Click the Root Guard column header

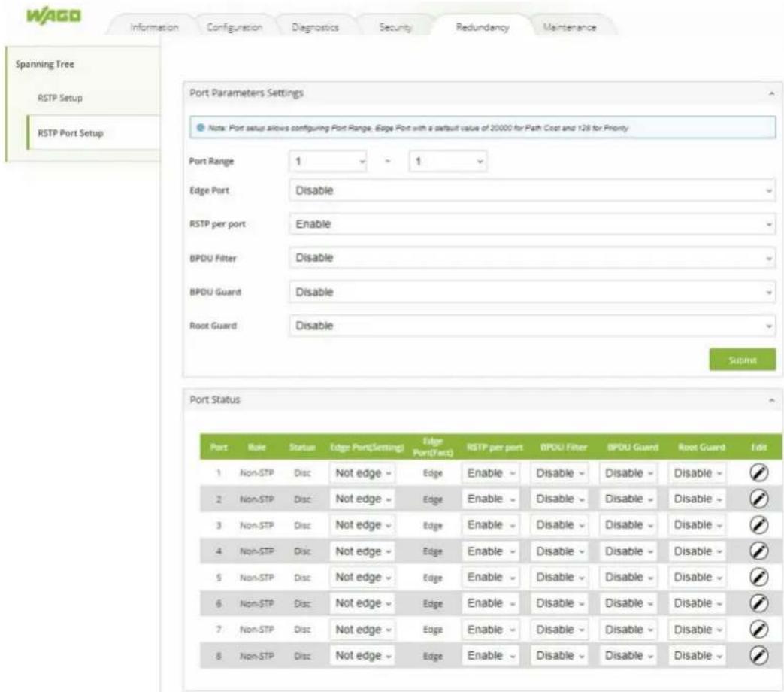coord(701,448)
